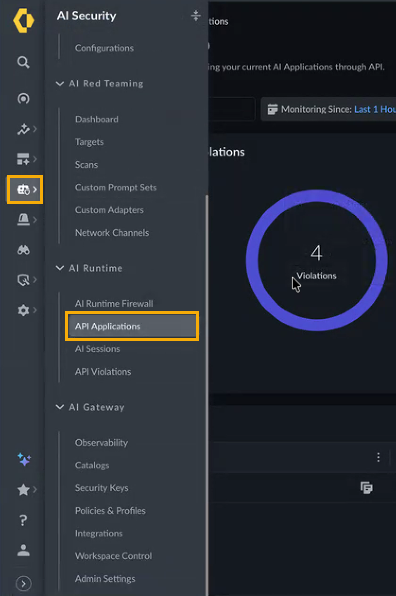The width and height of the screenshot is (396, 596).
Task: Click the user profile icon
Action: click(x=23, y=550)
